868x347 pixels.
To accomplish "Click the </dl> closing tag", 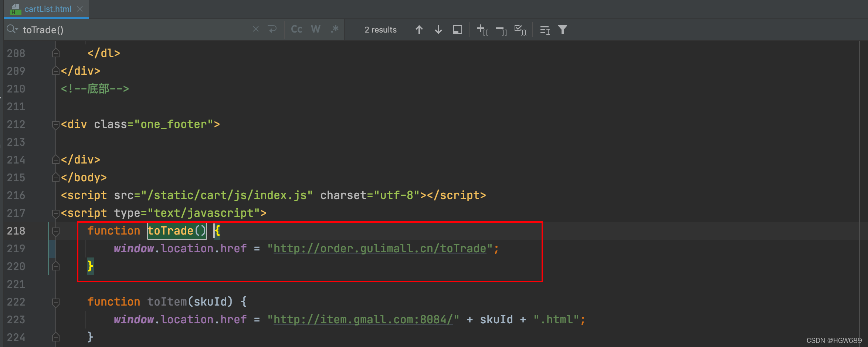I will [x=104, y=53].
